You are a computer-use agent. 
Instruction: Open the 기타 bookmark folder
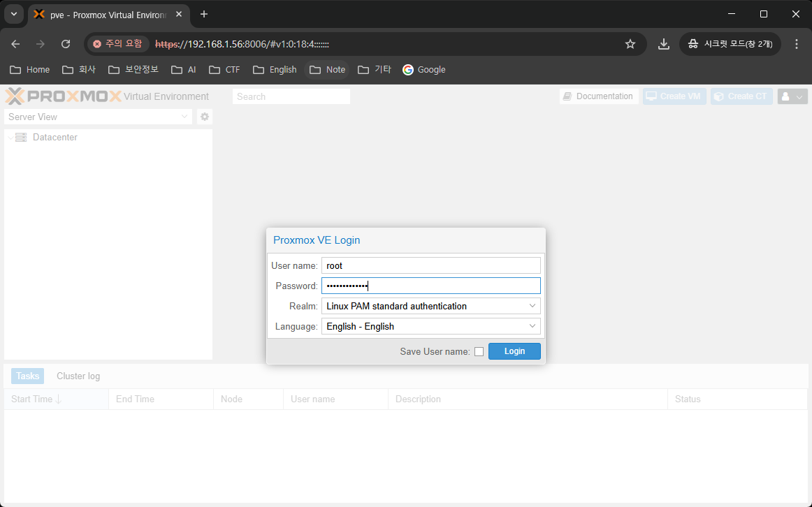pyautogui.click(x=375, y=69)
